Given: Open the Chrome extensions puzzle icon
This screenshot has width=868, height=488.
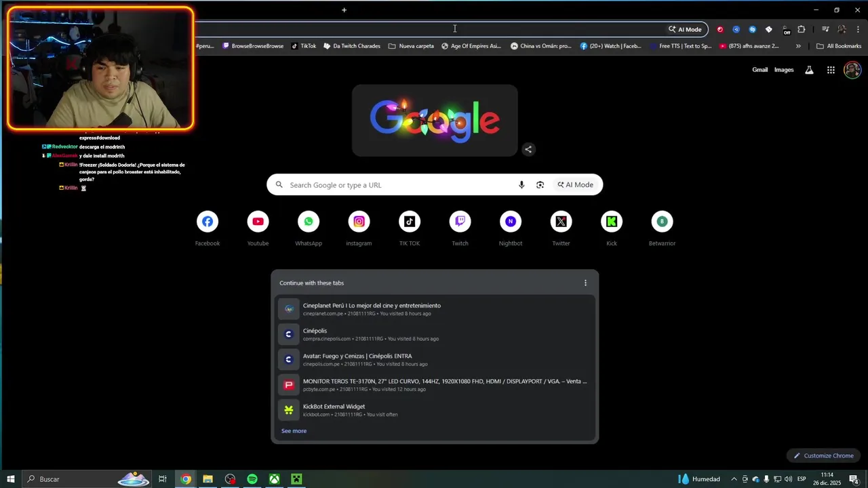Looking at the screenshot, I should pos(802,29).
